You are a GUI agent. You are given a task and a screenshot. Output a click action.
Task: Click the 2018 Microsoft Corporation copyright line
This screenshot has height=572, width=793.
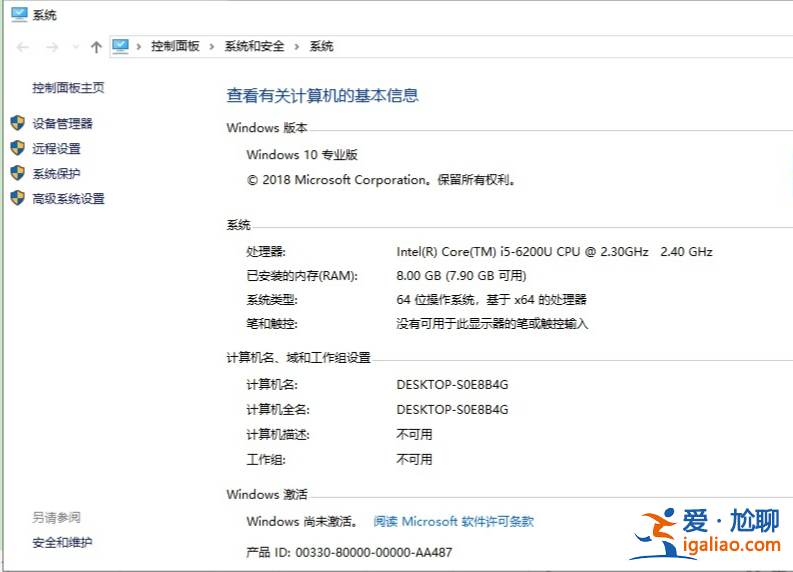382,180
